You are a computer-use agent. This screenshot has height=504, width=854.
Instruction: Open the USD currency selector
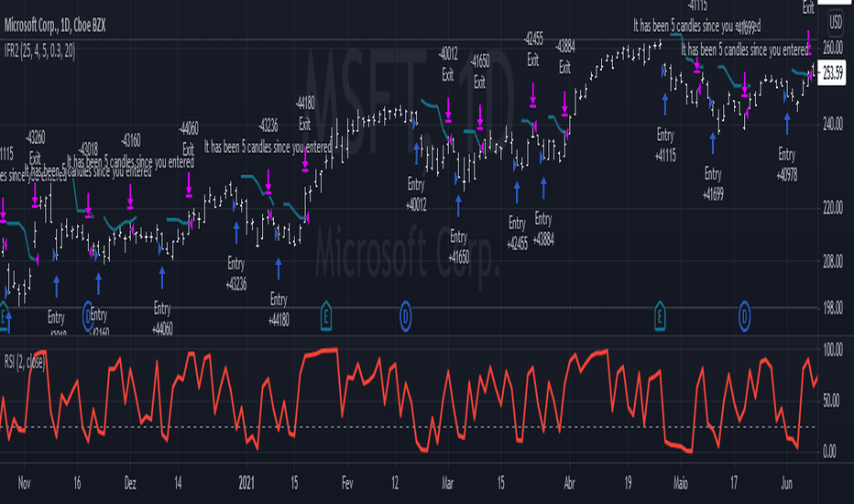(x=836, y=22)
